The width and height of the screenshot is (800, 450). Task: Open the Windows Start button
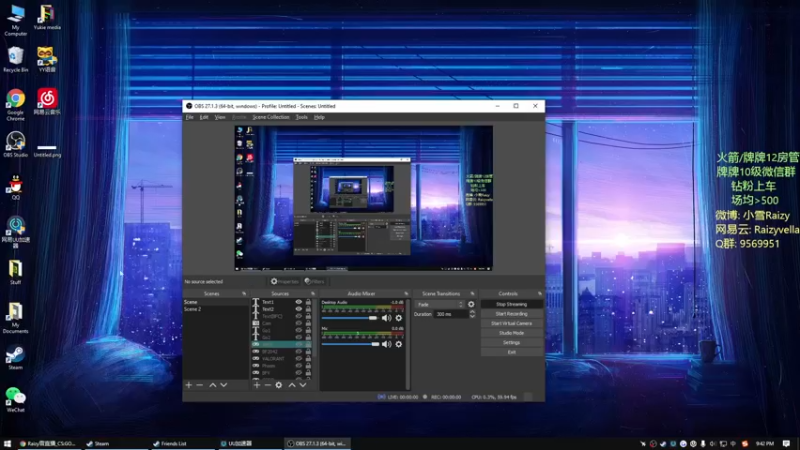click(7, 444)
